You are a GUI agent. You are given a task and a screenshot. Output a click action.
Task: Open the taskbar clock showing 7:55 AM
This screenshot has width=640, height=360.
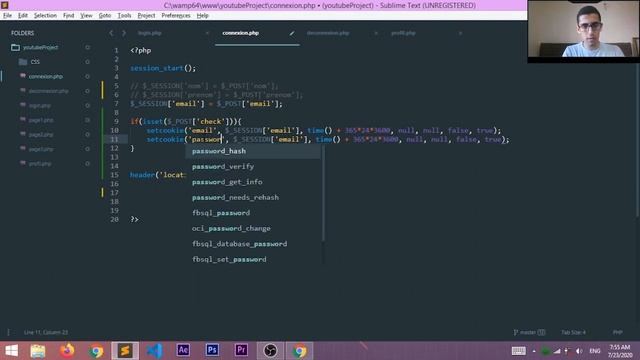tap(620, 351)
